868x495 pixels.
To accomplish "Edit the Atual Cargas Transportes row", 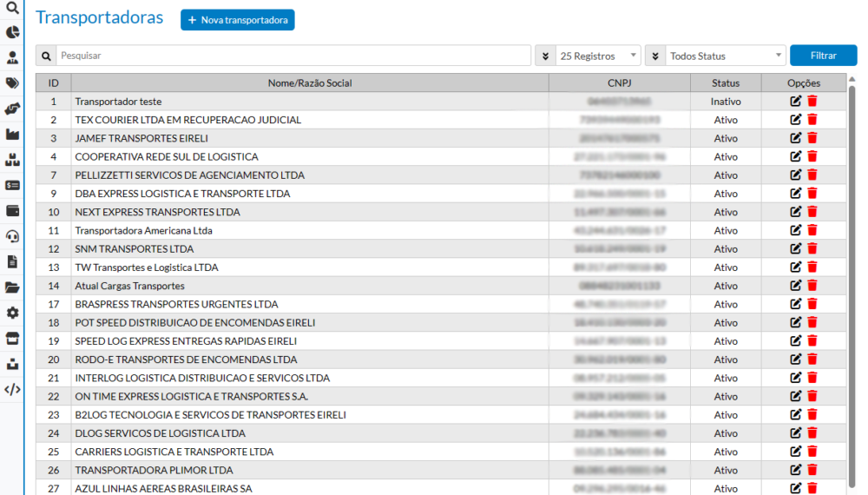I will 796,286.
